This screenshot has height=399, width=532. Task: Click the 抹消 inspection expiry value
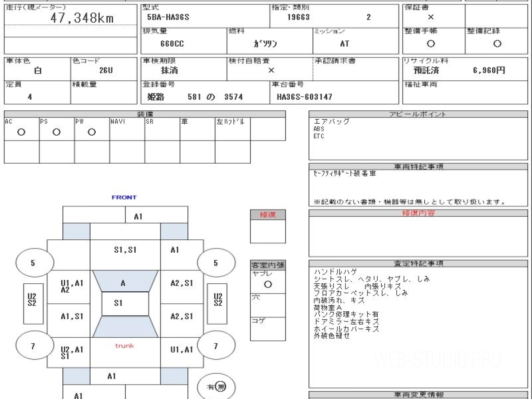169,70
